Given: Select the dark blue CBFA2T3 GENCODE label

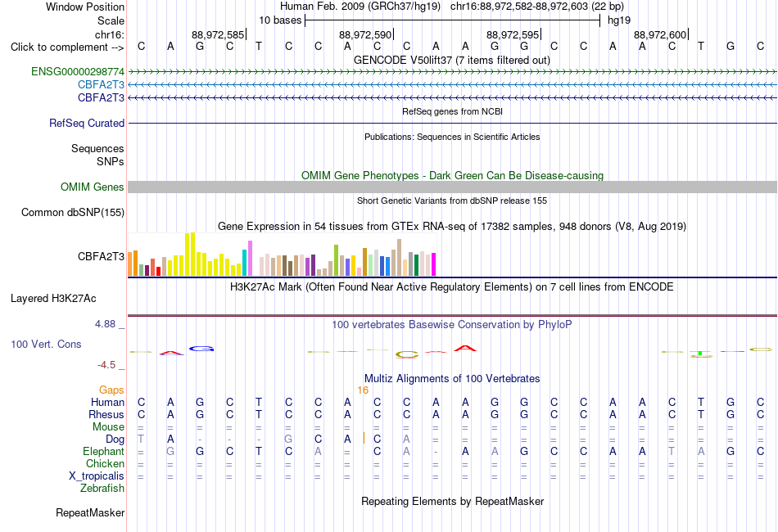Looking at the screenshot, I should point(101,97).
